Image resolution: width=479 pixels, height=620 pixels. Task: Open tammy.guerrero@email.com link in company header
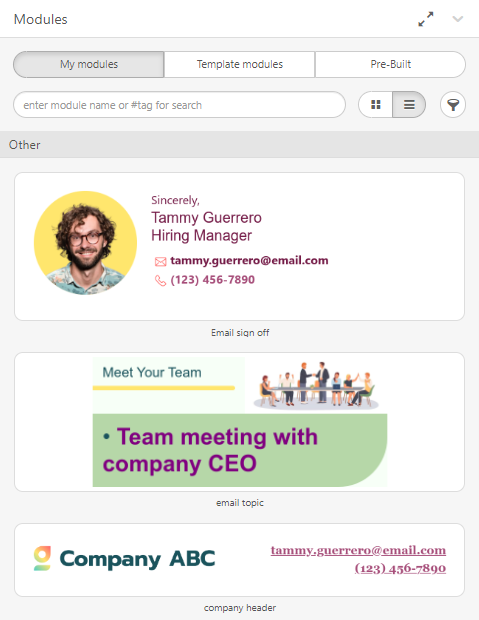point(358,550)
